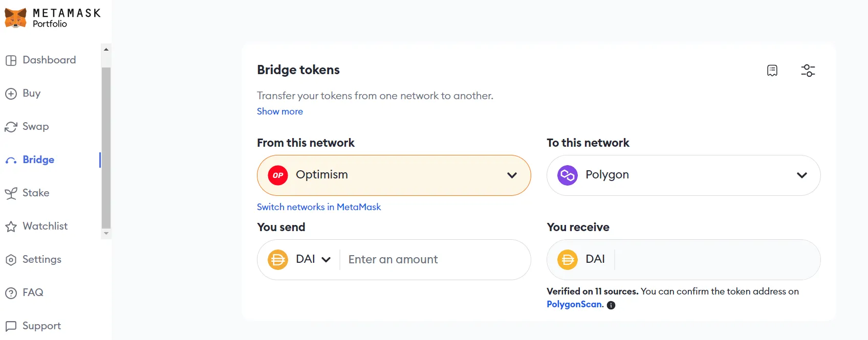Expand the To this network Polygon dropdown

(x=801, y=175)
